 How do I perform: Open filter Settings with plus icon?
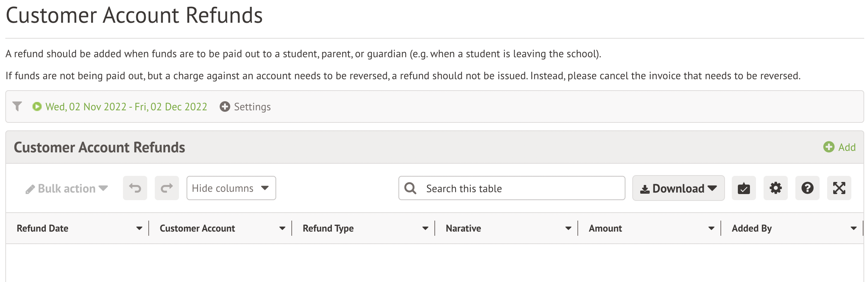click(245, 107)
